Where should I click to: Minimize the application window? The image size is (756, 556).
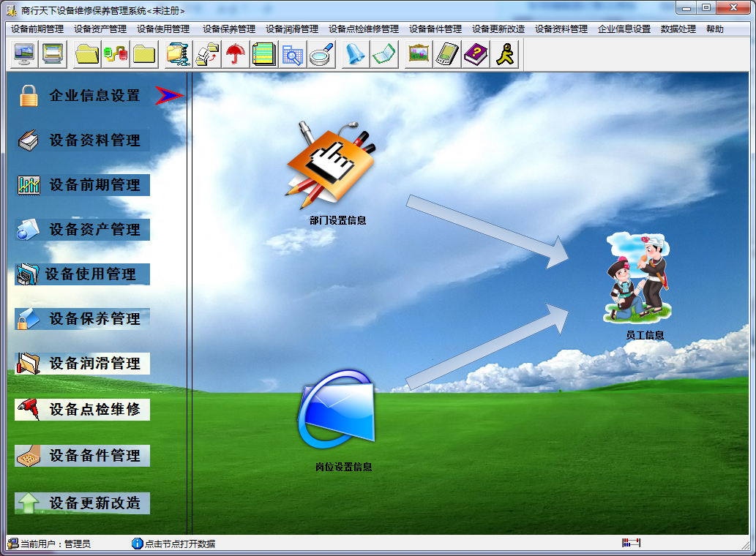click(x=686, y=8)
